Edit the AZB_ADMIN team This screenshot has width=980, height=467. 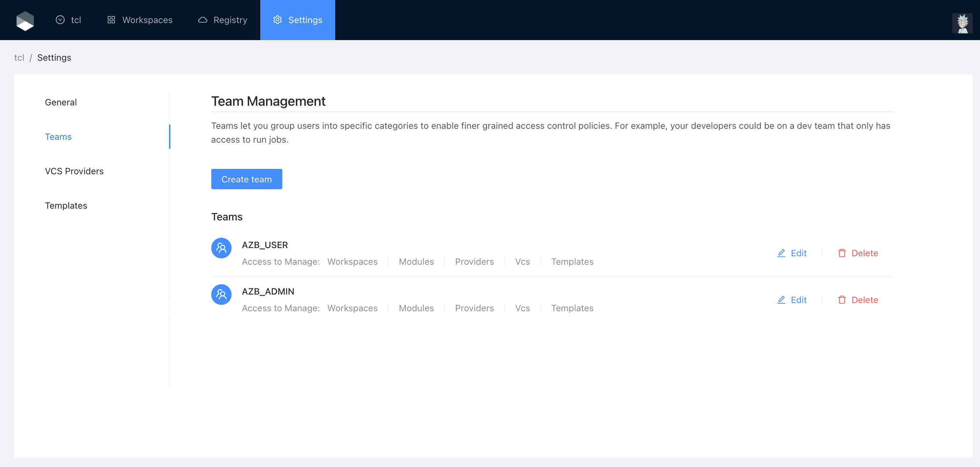point(792,300)
